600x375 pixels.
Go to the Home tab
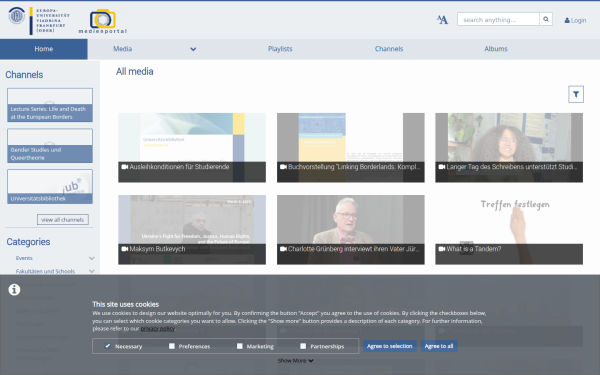click(44, 49)
